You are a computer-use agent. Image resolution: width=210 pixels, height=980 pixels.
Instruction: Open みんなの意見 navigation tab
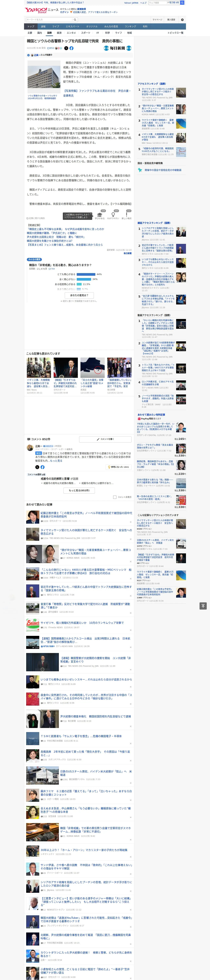(x=111, y=27)
